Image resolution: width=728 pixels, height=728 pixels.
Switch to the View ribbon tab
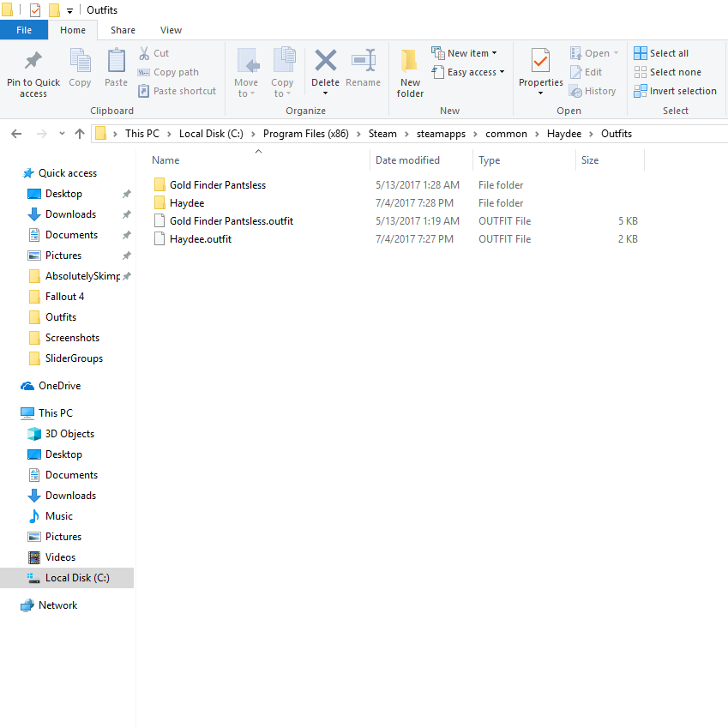[x=171, y=30]
